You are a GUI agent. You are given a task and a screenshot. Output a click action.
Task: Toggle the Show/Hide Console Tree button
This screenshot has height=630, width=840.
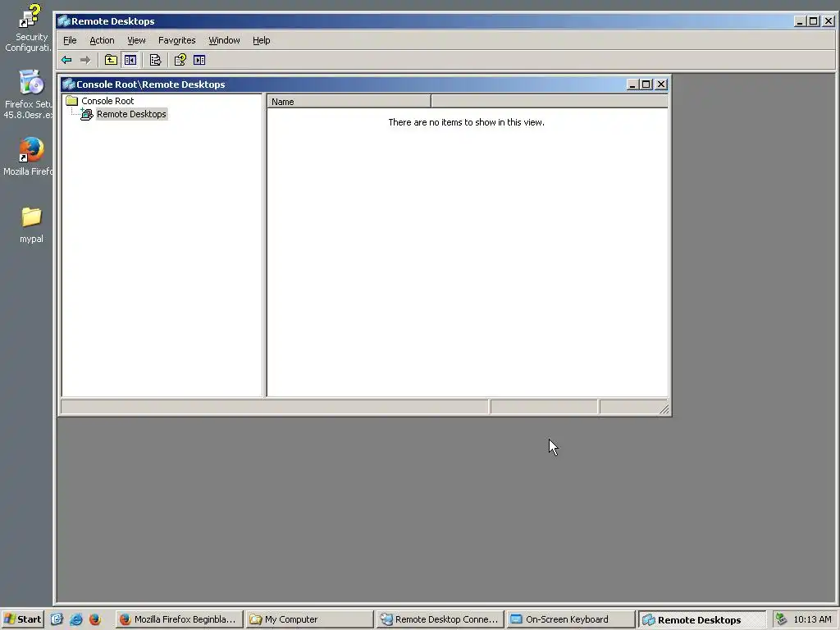pos(130,60)
